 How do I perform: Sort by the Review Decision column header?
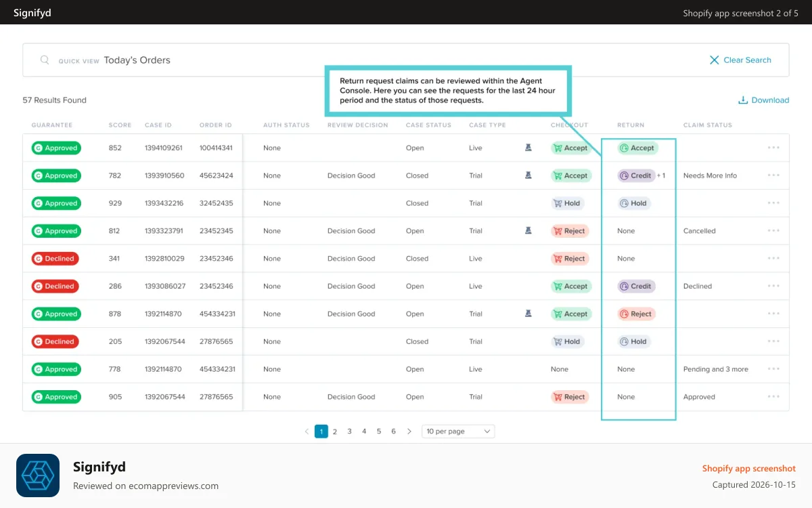pyautogui.click(x=358, y=125)
